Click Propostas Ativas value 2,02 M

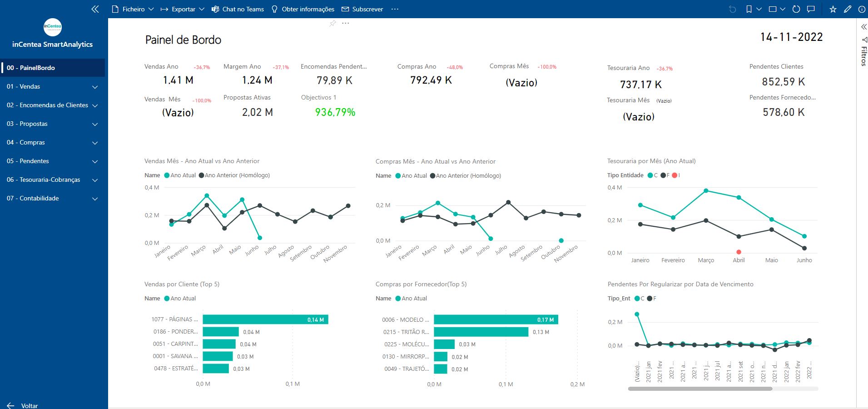point(258,112)
